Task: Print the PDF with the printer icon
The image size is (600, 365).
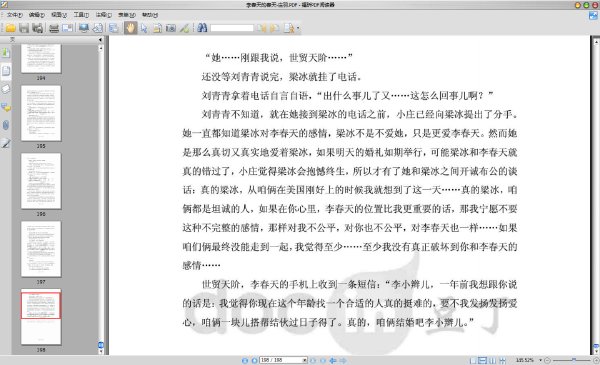Action: click(x=54, y=28)
